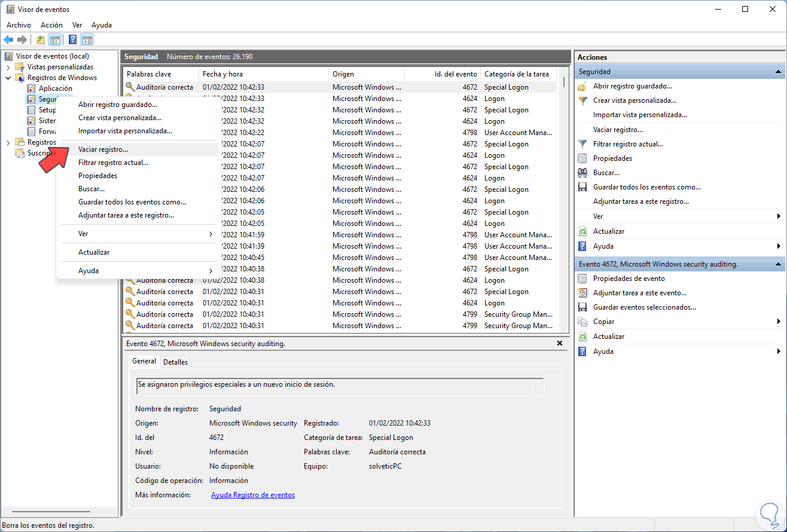Viewport: 787px width, 532px height.
Task: Click the key icon of the first 10:42:33 event
Action: click(x=130, y=87)
